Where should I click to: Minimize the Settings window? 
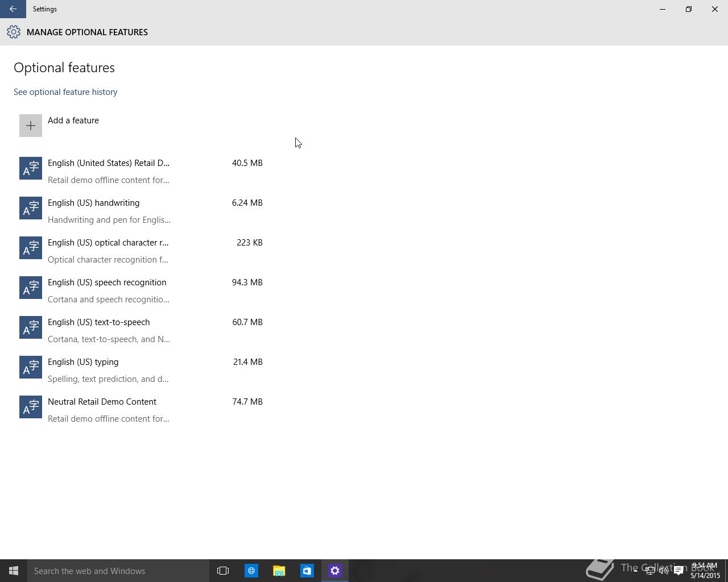pos(663,9)
